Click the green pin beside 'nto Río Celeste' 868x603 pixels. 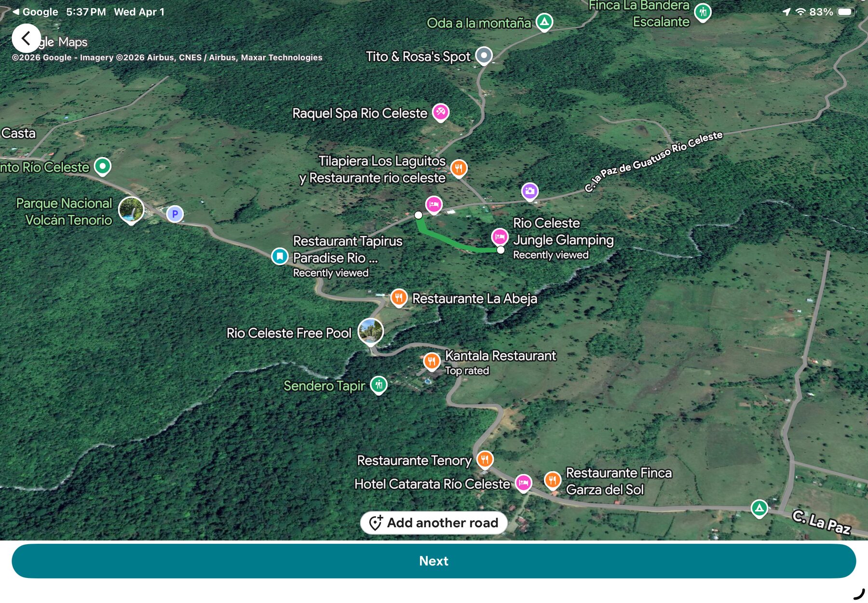click(x=102, y=167)
